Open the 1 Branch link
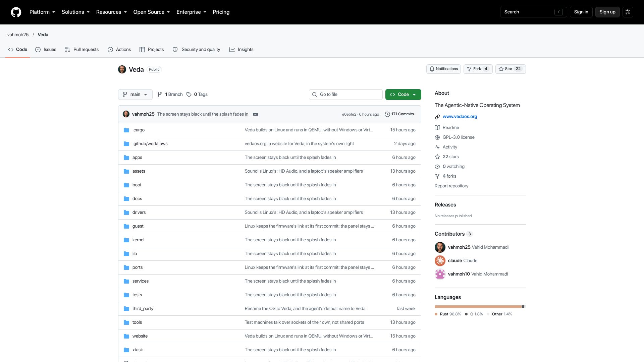This screenshot has width=644, height=362. click(x=170, y=95)
